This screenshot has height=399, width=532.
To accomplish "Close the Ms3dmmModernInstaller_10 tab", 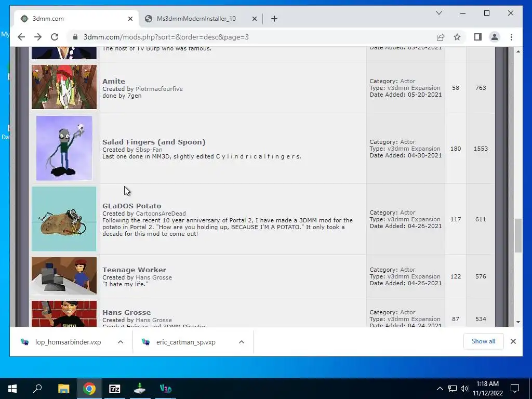I will (x=255, y=19).
